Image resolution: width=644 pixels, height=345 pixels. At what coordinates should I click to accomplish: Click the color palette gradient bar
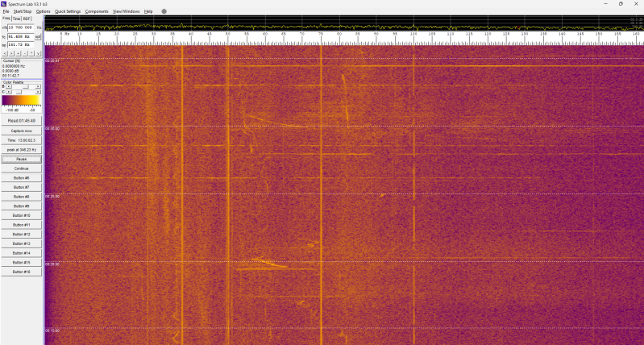[21, 100]
